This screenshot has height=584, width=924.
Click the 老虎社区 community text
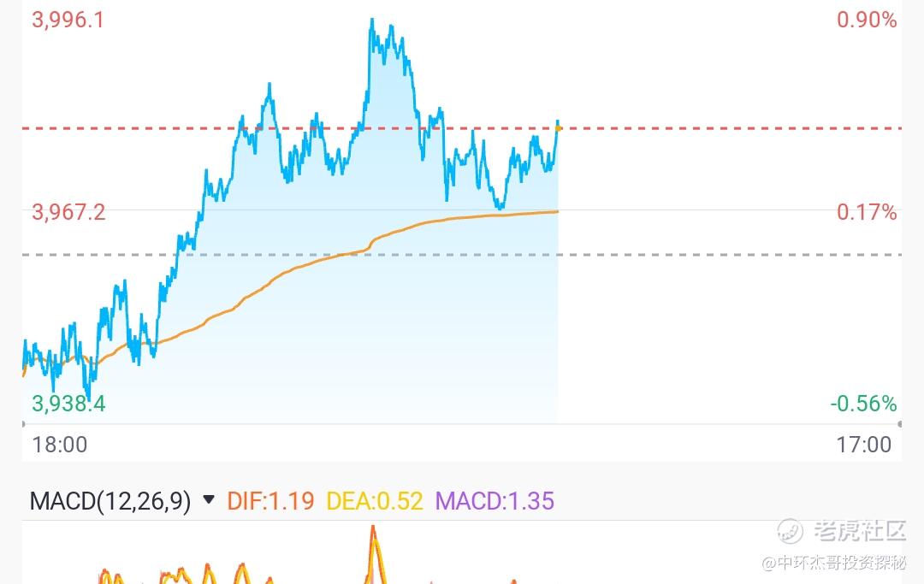pos(860,531)
